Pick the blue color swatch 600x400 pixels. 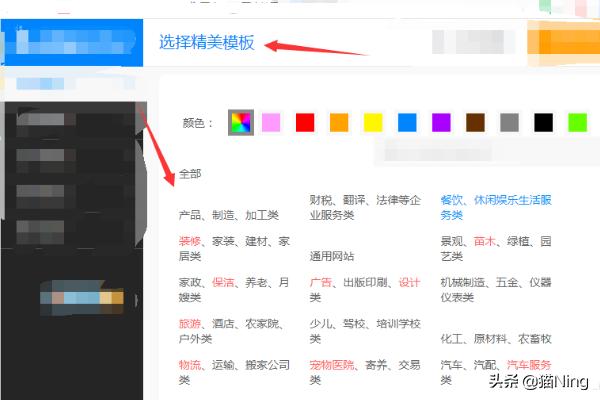point(407,122)
